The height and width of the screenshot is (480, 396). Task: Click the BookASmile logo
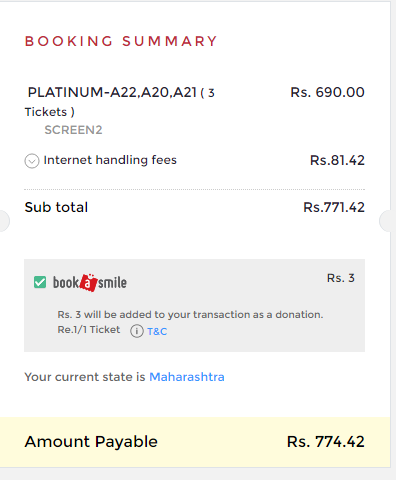point(90,283)
